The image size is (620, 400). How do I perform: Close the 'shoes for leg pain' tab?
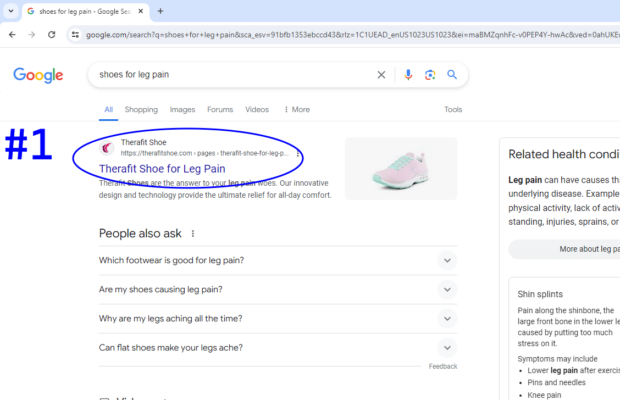[x=140, y=11]
